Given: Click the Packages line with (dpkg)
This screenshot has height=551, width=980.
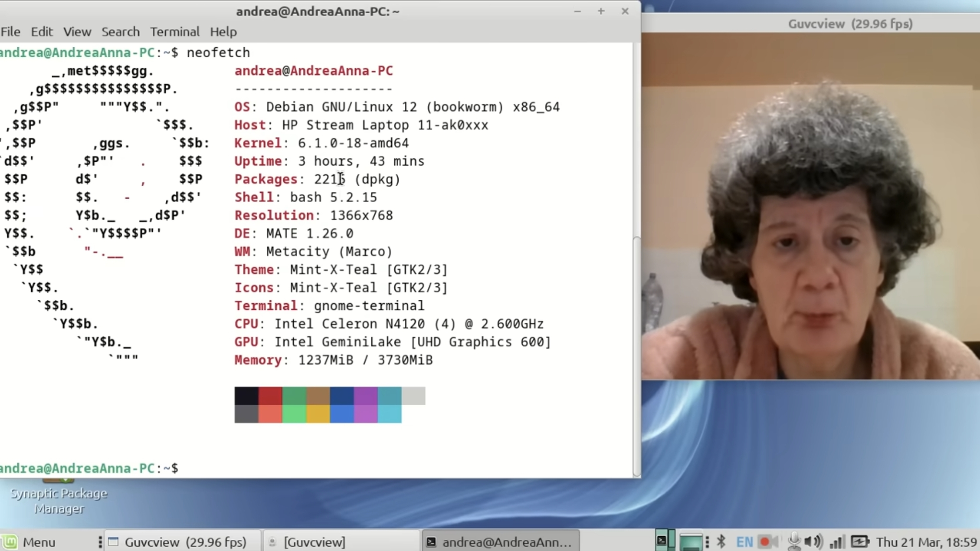Looking at the screenshot, I should (x=317, y=179).
